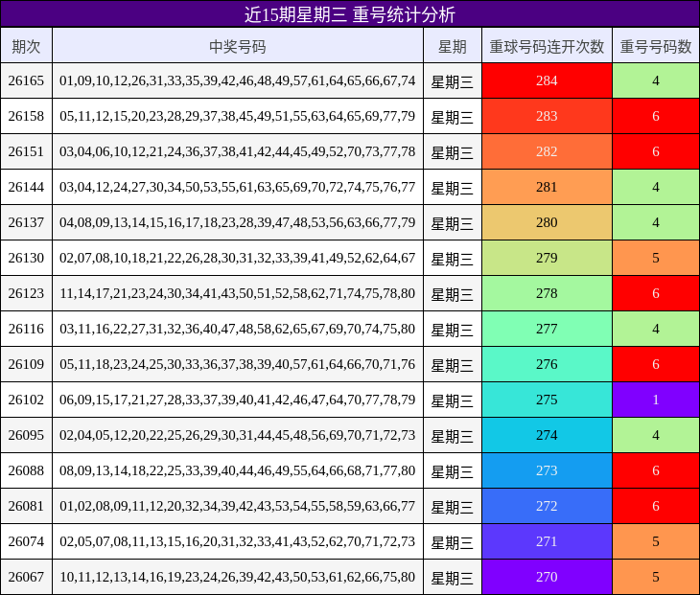Click the cell showing 276
Image resolution: width=700 pixels, height=595 pixels.
tap(547, 364)
